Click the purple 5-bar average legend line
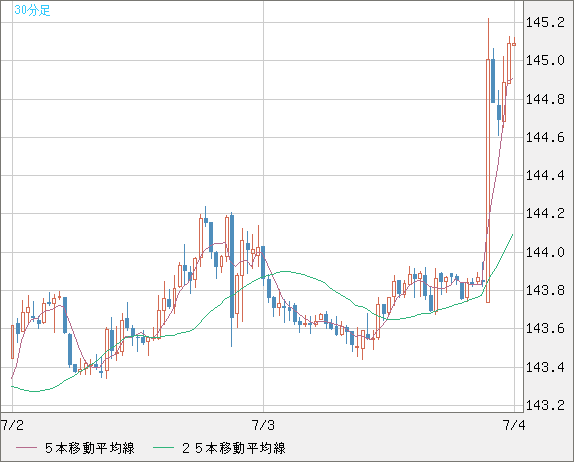The image size is (574, 462). pyautogui.click(x=26, y=448)
